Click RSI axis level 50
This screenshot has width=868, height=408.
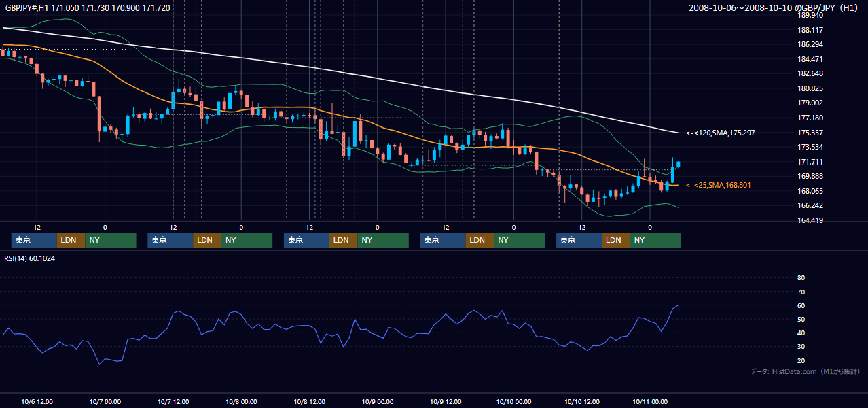click(801, 319)
